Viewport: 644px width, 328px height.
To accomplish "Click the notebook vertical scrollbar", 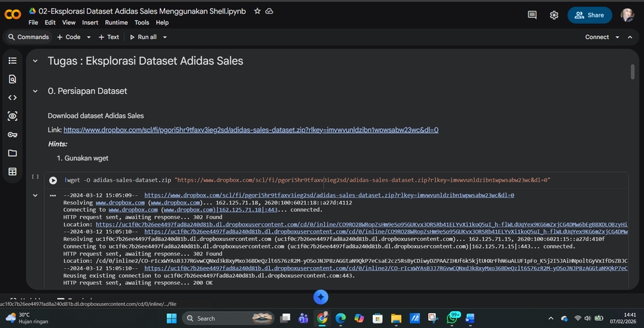I will click(633, 71).
